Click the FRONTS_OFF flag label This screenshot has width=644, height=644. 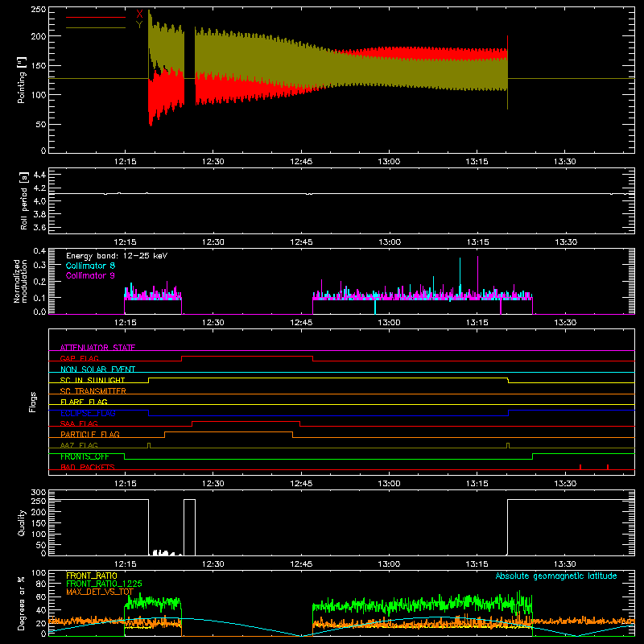[85, 456]
